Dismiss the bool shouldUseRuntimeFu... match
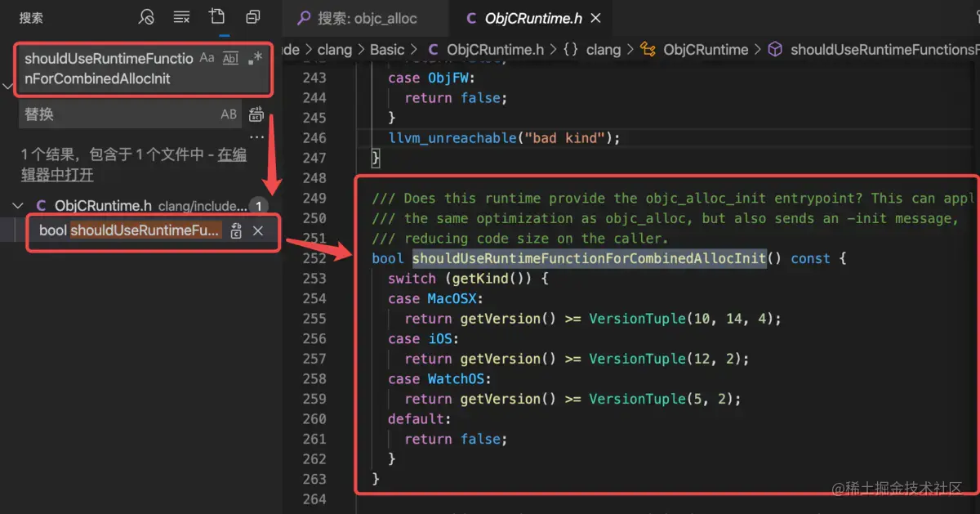980x514 pixels. click(x=258, y=231)
